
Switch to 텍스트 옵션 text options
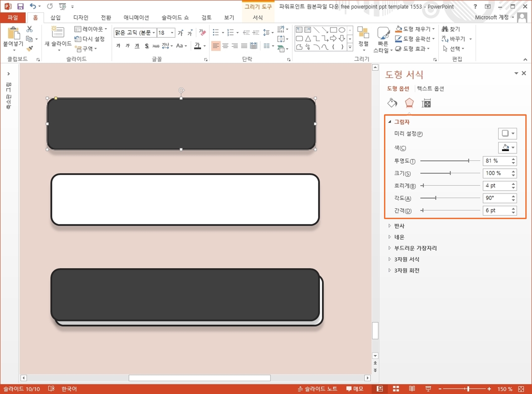[x=431, y=89]
